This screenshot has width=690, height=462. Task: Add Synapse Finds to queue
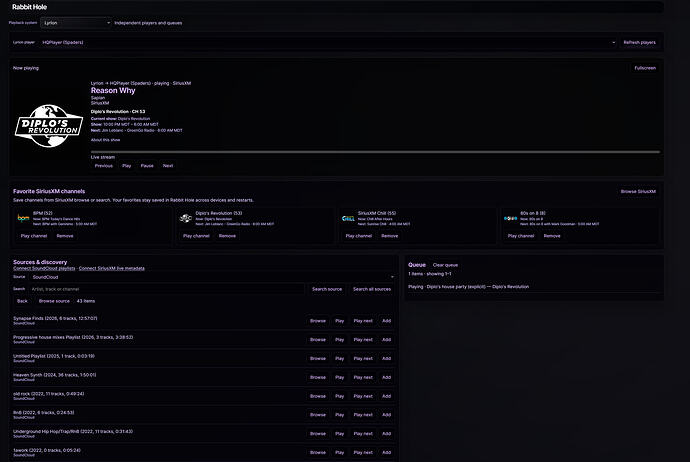tap(386, 321)
